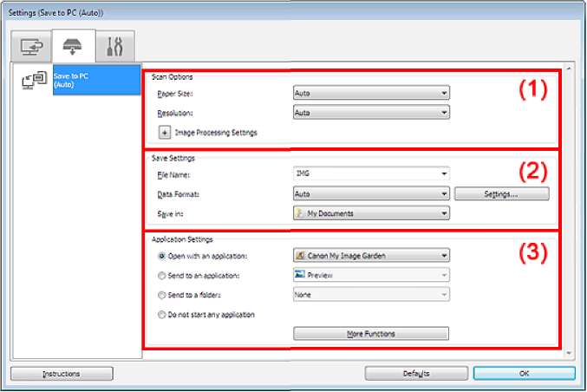The height and width of the screenshot is (392, 587).
Task: Open the Resolution dropdown
Action: (x=371, y=112)
